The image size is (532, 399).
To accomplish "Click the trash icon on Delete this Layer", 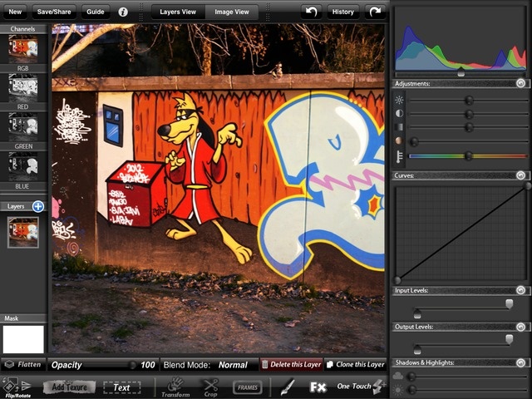I will pyautogui.click(x=264, y=365).
